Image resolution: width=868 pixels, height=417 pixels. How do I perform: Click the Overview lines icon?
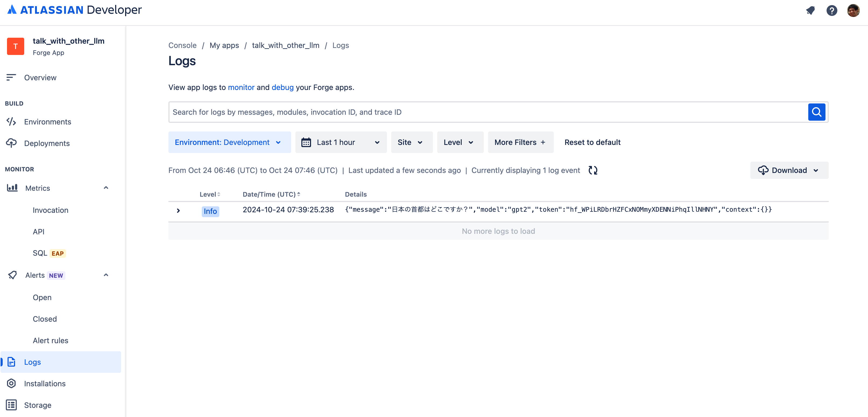click(x=11, y=78)
